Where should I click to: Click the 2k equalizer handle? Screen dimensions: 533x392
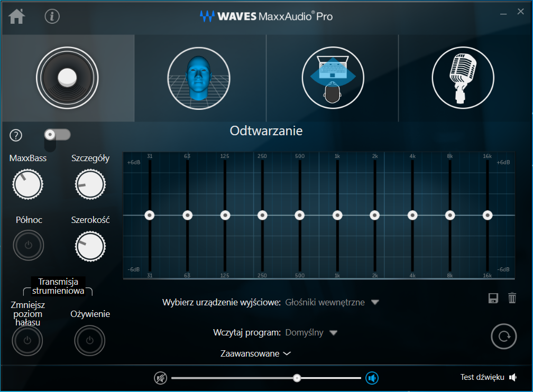(x=374, y=215)
